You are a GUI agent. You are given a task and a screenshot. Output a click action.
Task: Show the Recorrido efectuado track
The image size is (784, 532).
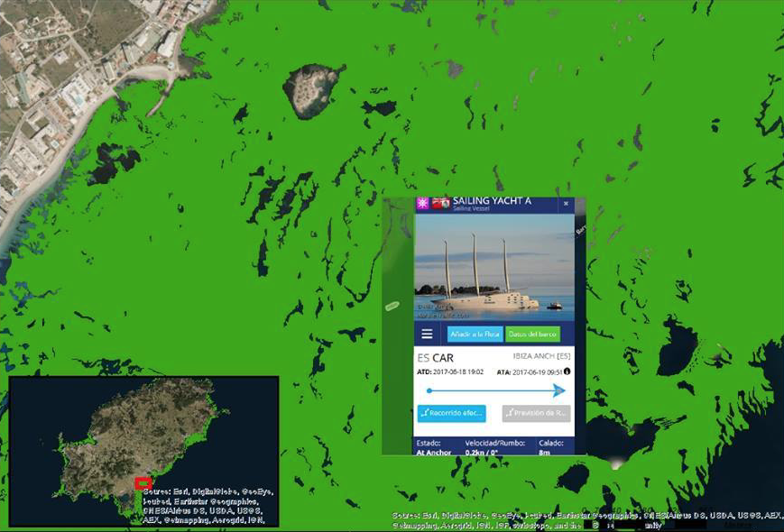pyautogui.click(x=452, y=414)
